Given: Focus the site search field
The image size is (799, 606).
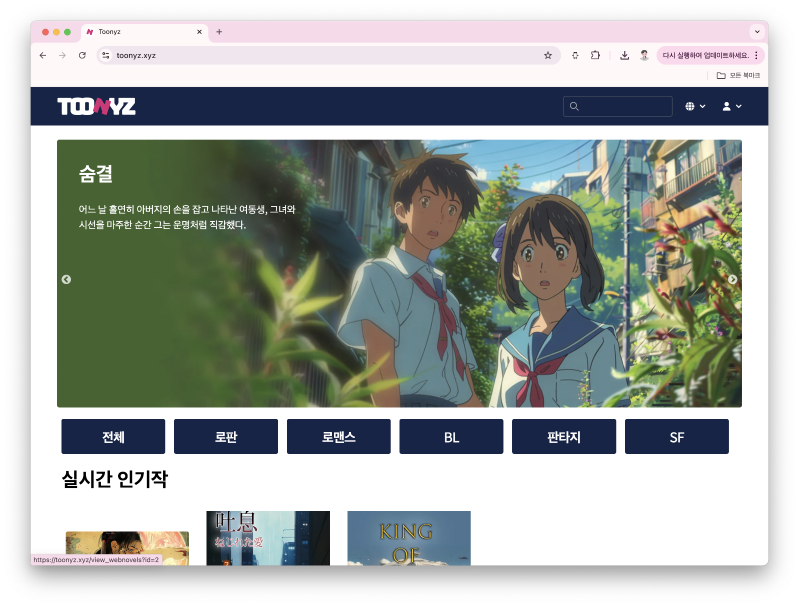Looking at the screenshot, I should (618, 107).
